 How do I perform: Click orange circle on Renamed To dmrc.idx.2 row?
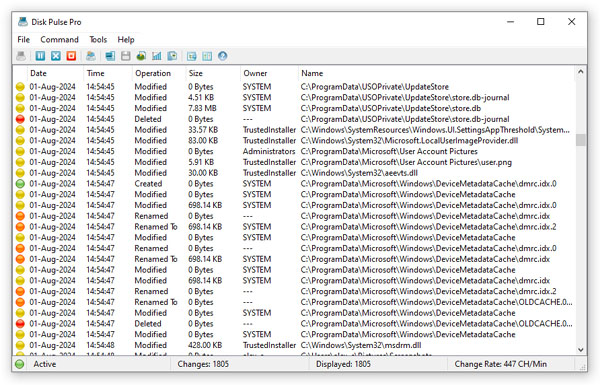tap(20, 227)
